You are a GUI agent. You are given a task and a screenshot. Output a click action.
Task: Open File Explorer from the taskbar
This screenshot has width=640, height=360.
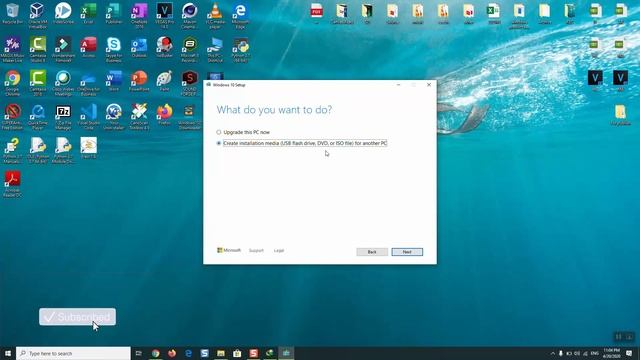tap(221, 353)
